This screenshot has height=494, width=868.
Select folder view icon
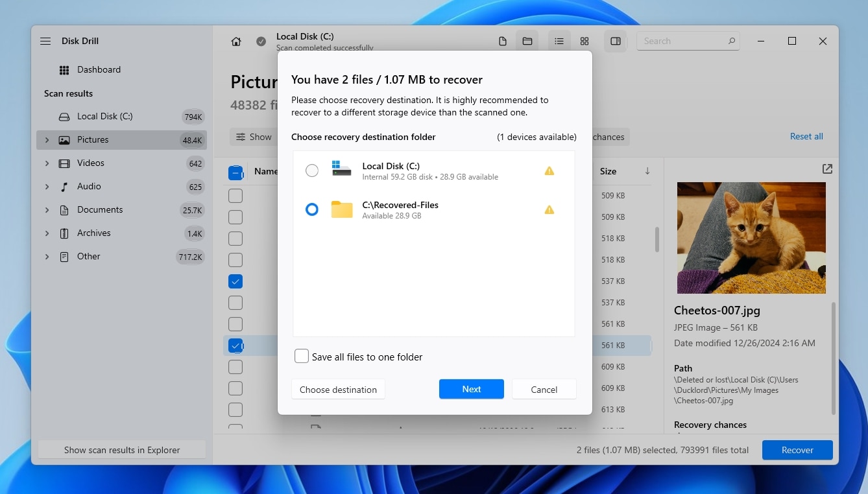click(527, 40)
